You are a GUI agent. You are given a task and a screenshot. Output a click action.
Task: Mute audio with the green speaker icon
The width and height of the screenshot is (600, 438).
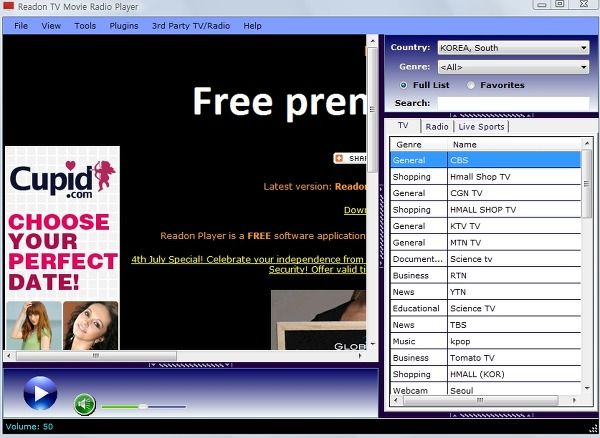pos(84,404)
